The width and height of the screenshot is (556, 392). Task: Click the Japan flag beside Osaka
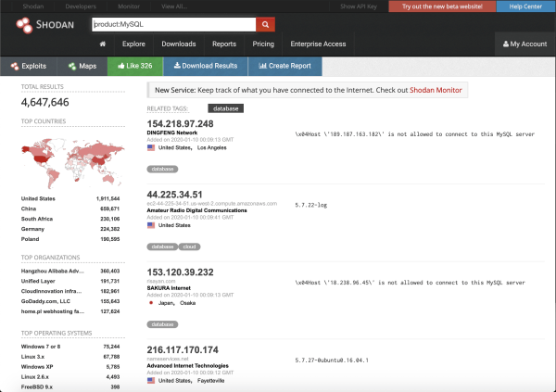151,303
